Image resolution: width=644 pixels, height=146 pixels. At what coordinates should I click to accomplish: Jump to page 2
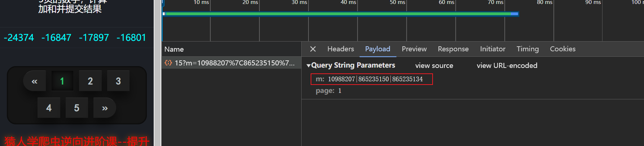click(x=90, y=81)
